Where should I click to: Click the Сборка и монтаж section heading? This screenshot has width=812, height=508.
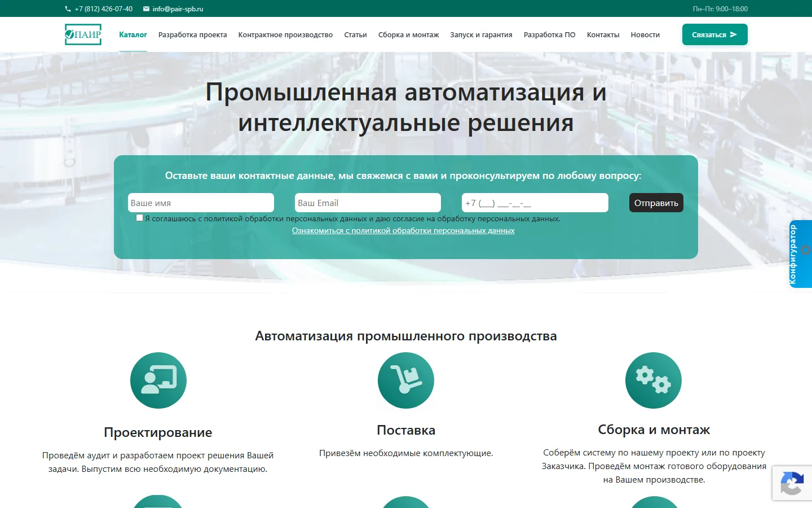coord(654,430)
